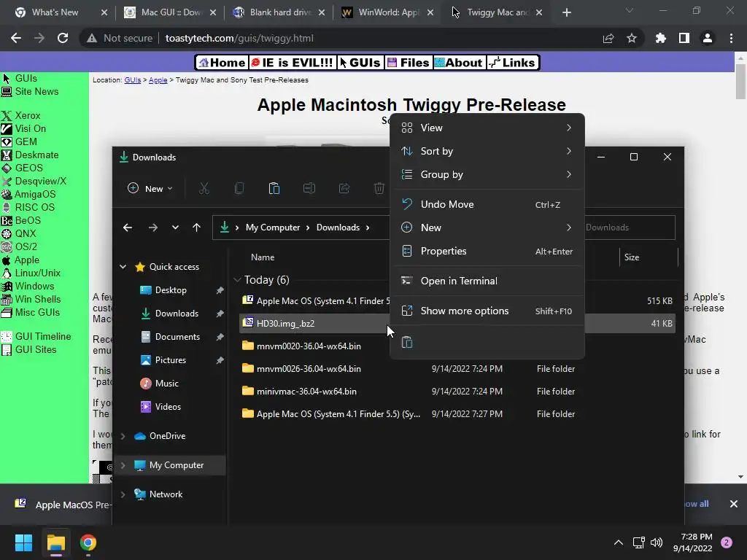Open Apple breadcrumb link
The width and height of the screenshot is (747, 560).
[158, 80]
